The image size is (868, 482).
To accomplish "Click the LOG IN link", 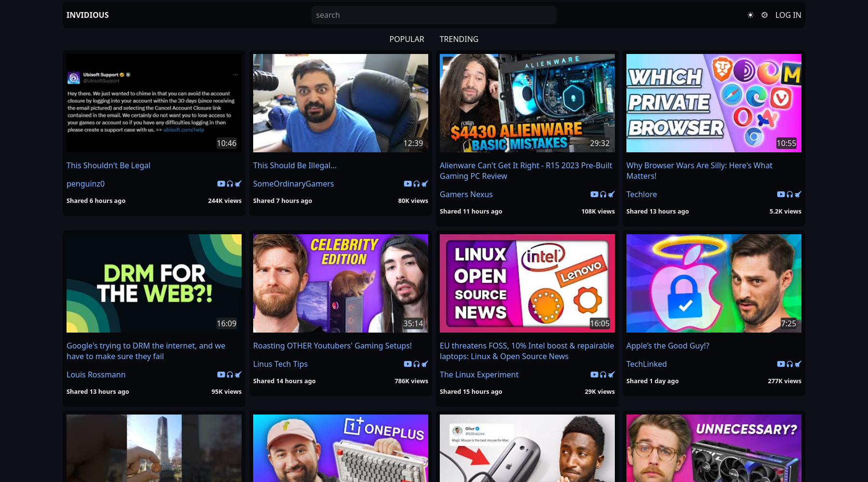I will point(788,15).
